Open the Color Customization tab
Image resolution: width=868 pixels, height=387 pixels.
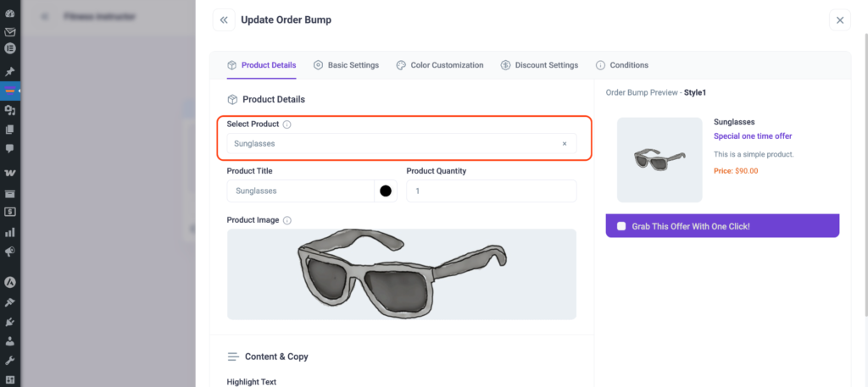pos(440,65)
